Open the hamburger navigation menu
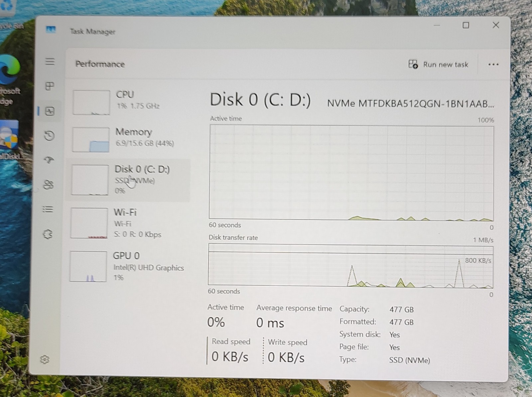This screenshot has height=397, width=532. [50, 62]
